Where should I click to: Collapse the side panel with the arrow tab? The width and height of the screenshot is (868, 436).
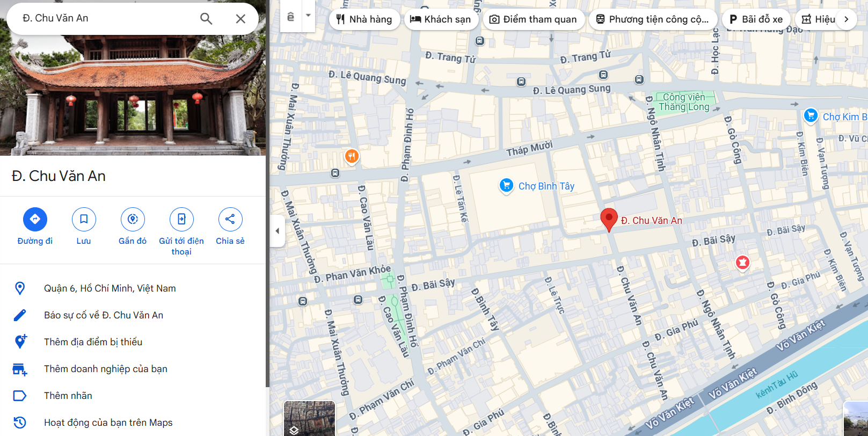(277, 231)
